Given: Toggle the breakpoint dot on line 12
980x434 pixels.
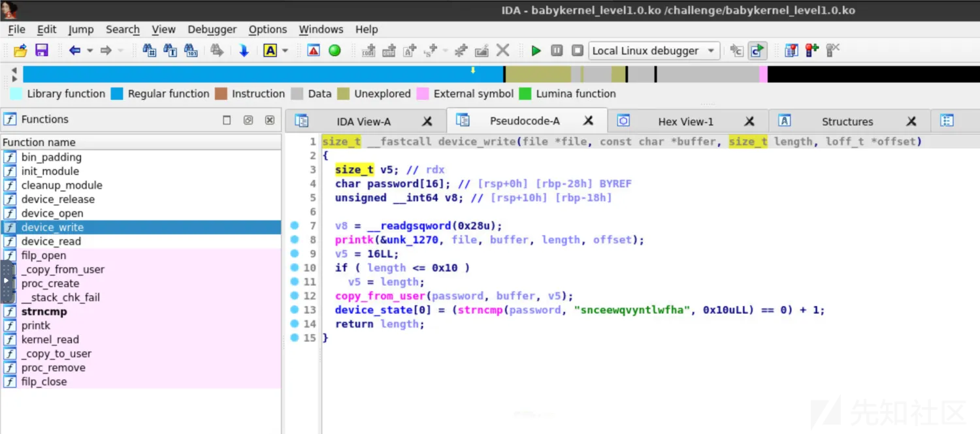Looking at the screenshot, I should click(294, 296).
